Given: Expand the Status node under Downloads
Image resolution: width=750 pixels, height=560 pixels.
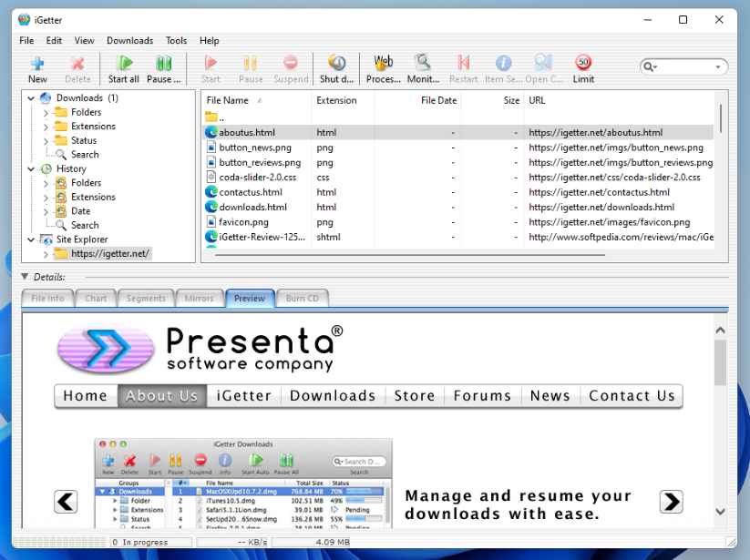Looking at the screenshot, I should click(x=46, y=141).
